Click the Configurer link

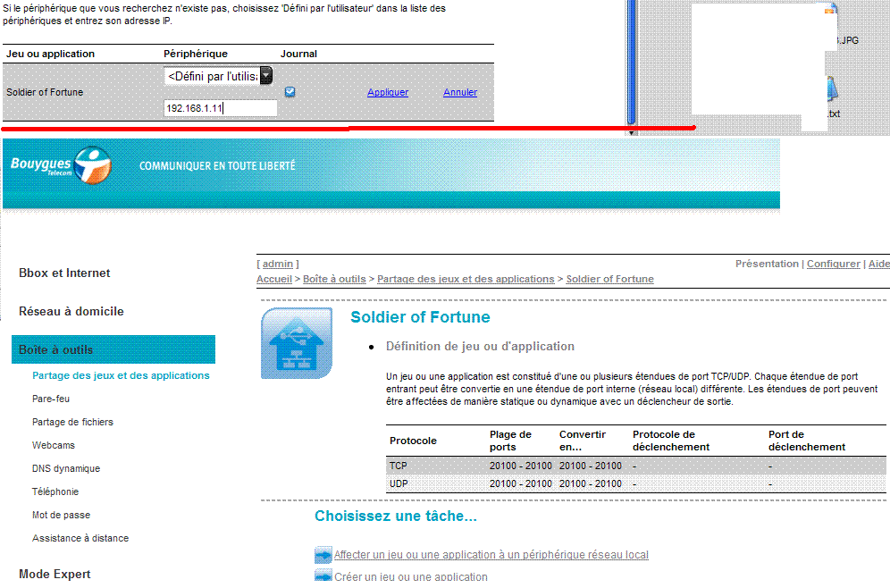(x=833, y=264)
